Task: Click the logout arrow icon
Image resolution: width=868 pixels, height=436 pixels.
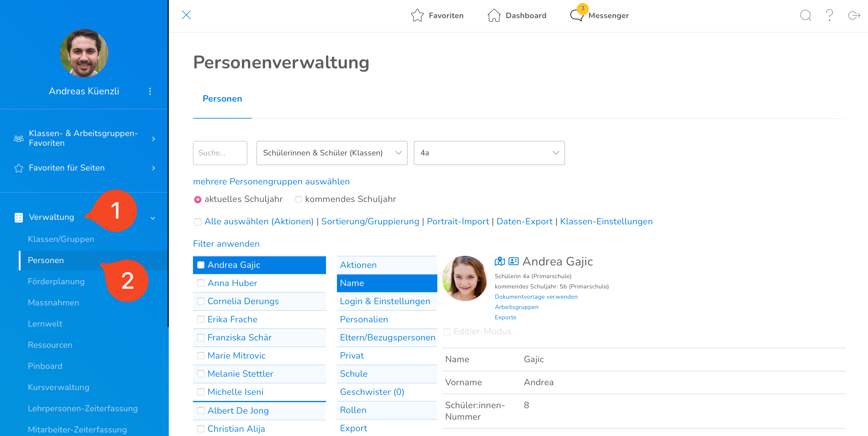Action: 853,15
